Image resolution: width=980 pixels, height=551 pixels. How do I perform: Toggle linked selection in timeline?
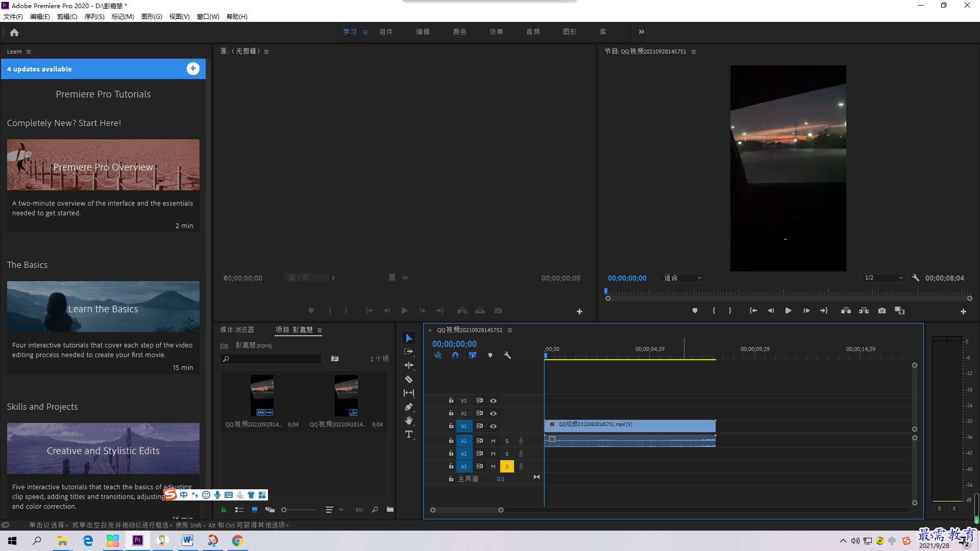click(x=473, y=355)
